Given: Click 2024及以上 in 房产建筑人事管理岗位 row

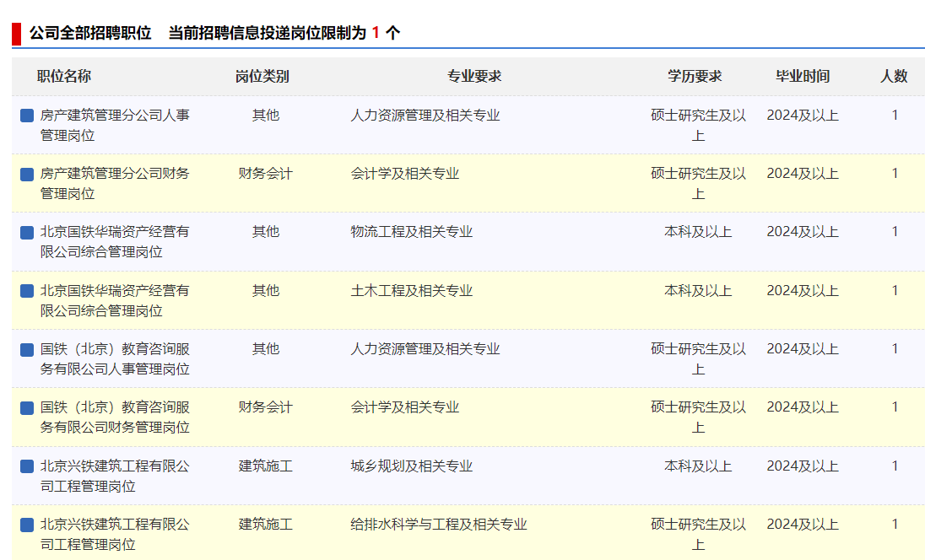Looking at the screenshot, I should (x=803, y=116).
